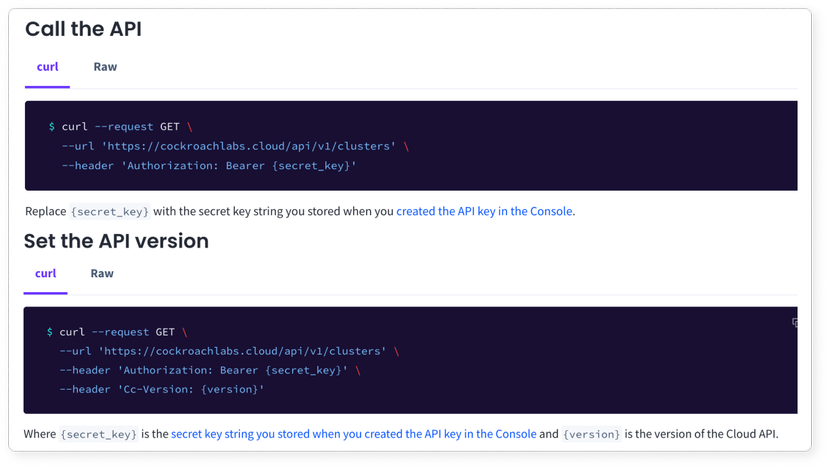Select the curl tab under Call the API

coord(48,67)
